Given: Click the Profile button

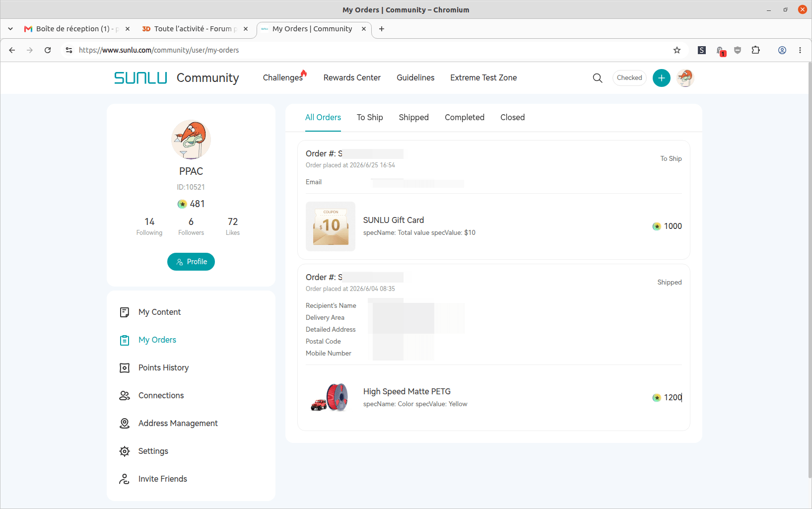Looking at the screenshot, I should point(191,262).
